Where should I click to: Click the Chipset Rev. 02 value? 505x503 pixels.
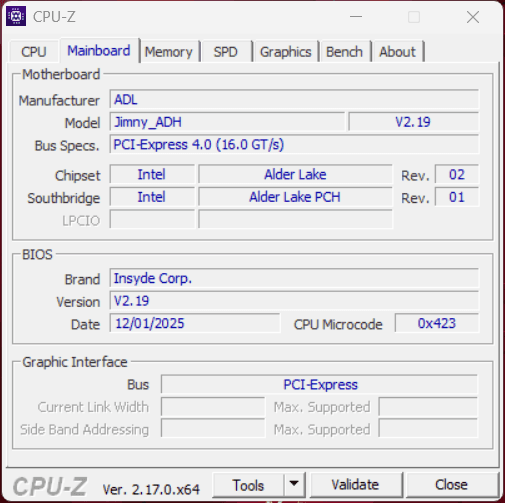457,174
